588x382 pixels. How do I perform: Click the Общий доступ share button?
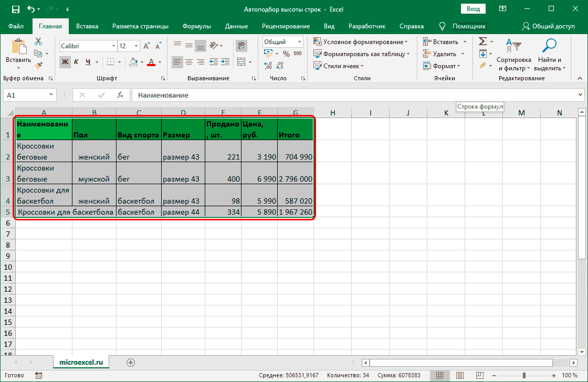[549, 26]
